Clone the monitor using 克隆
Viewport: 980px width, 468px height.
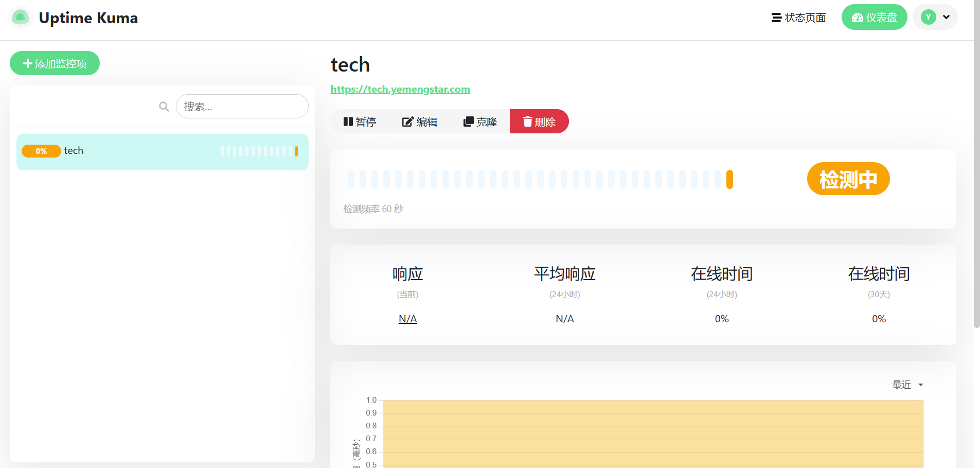point(480,122)
